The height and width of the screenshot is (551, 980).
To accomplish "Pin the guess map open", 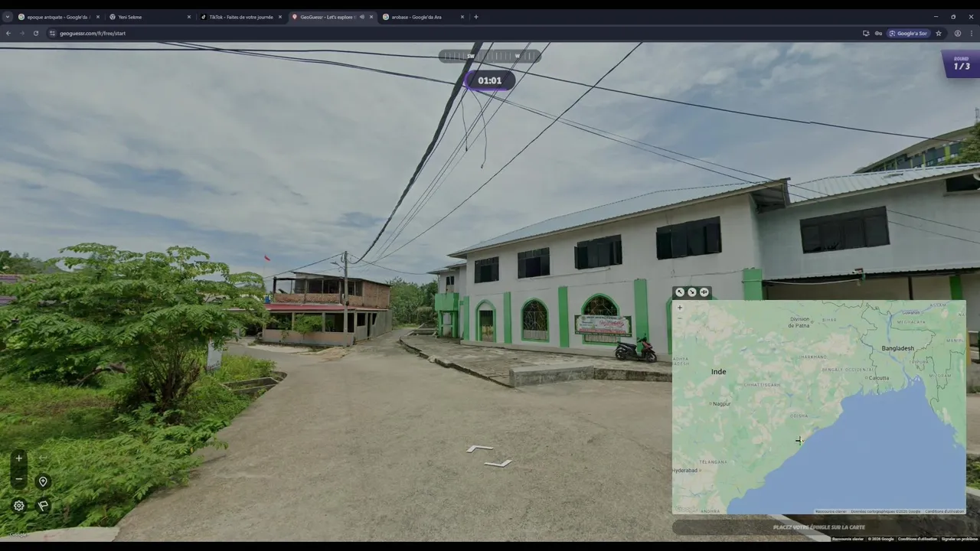I will coord(704,292).
